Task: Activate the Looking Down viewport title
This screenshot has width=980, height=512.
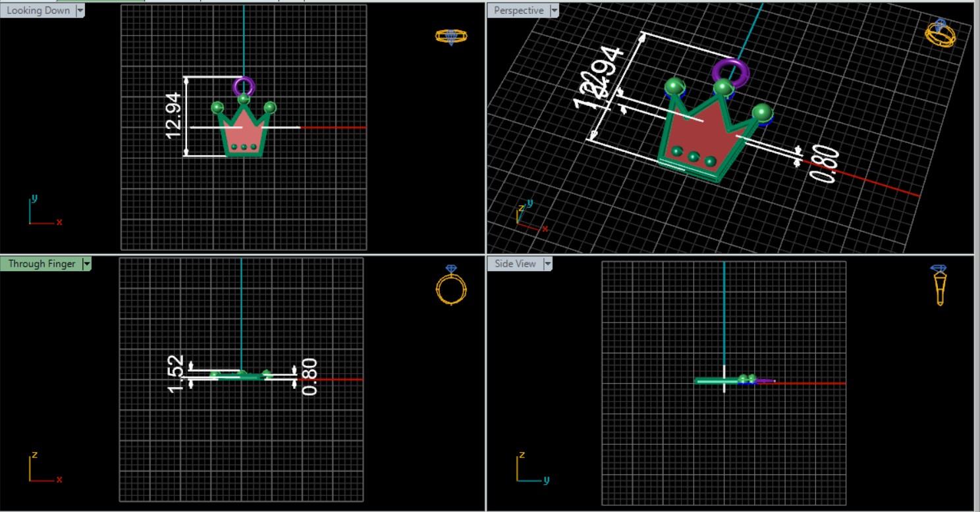Action: pyautogui.click(x=38, y=11)
